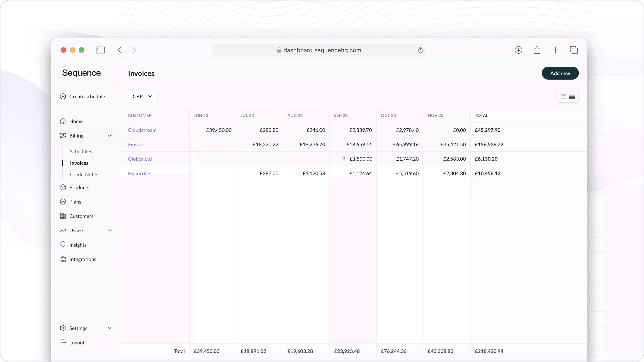Toggle the browser sidebar panel
Viewport: 644px width, 362px height.
(100, 50)
